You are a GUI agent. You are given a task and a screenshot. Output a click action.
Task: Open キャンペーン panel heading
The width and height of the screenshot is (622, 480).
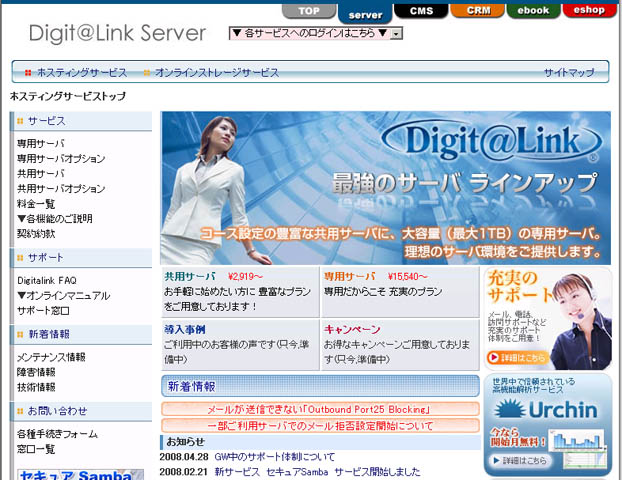(x=352, y=330)
